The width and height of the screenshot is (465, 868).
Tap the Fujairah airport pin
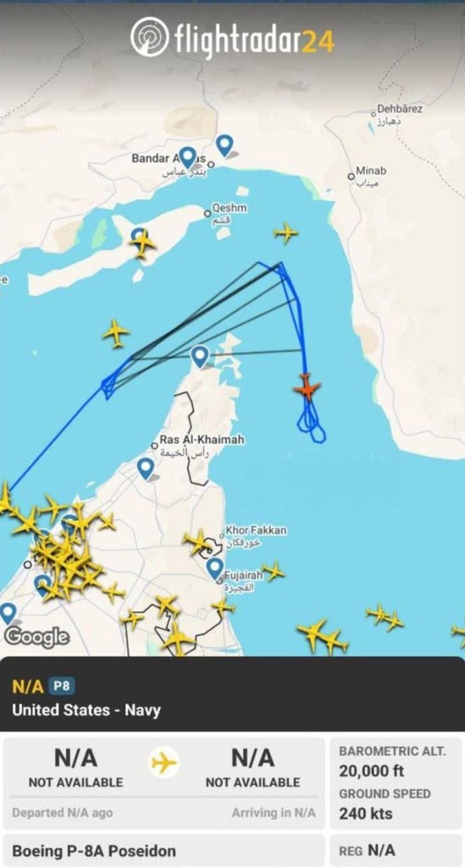coord(215,569)
